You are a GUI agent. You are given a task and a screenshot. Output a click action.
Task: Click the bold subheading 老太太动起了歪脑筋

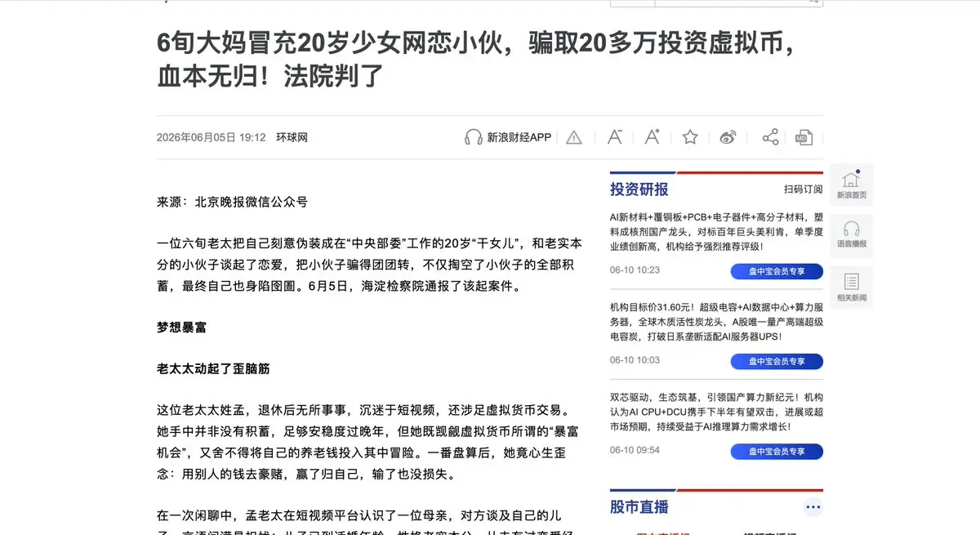coord(213,368)
